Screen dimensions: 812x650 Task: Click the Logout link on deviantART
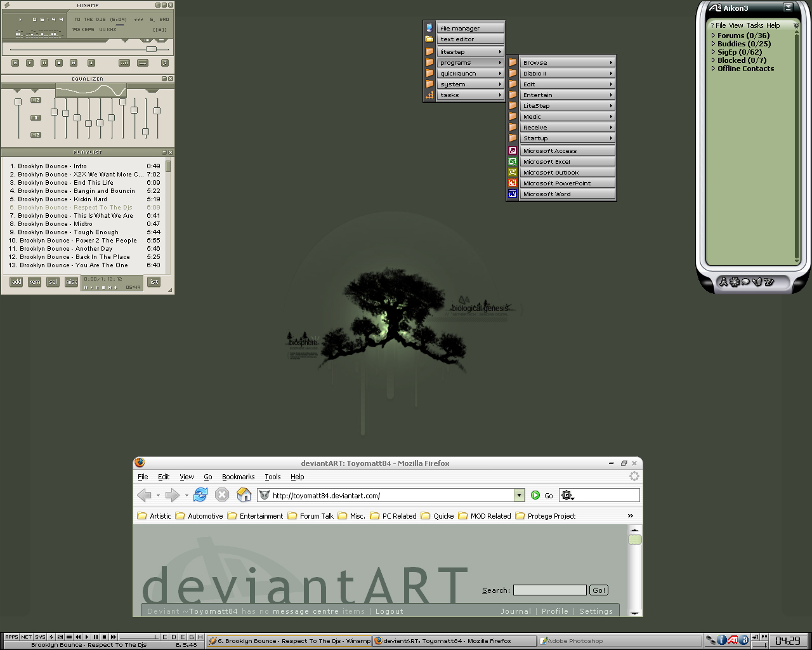(x=390, y=611)
